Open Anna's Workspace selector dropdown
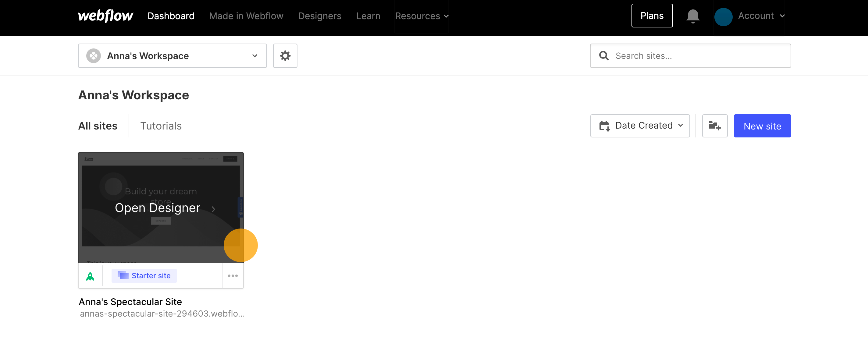Image resolution: width=868 pixels, height=362 pixels. [172, 55]
